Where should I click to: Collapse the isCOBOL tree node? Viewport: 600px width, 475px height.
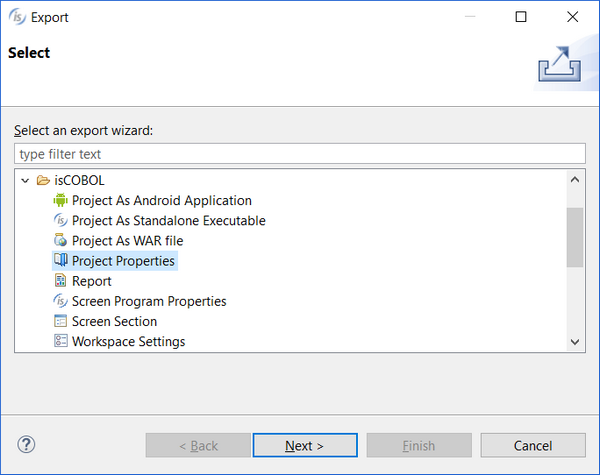coord(25,180)
